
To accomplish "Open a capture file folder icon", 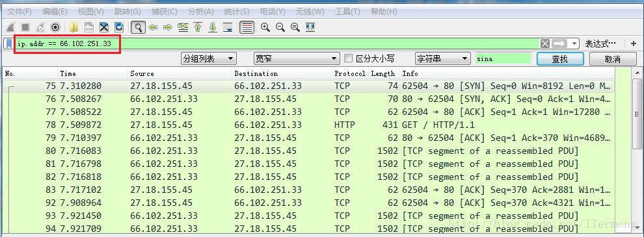I will 74,27.
